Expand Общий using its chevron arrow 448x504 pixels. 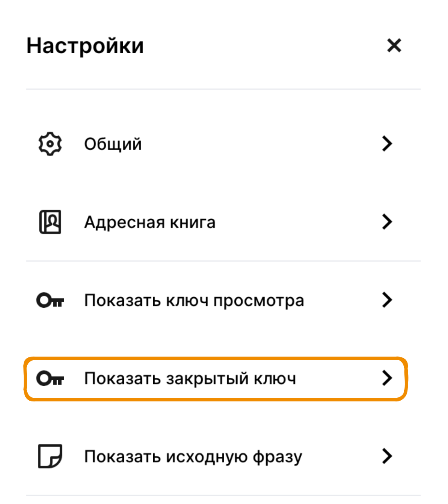pos(387,143)
